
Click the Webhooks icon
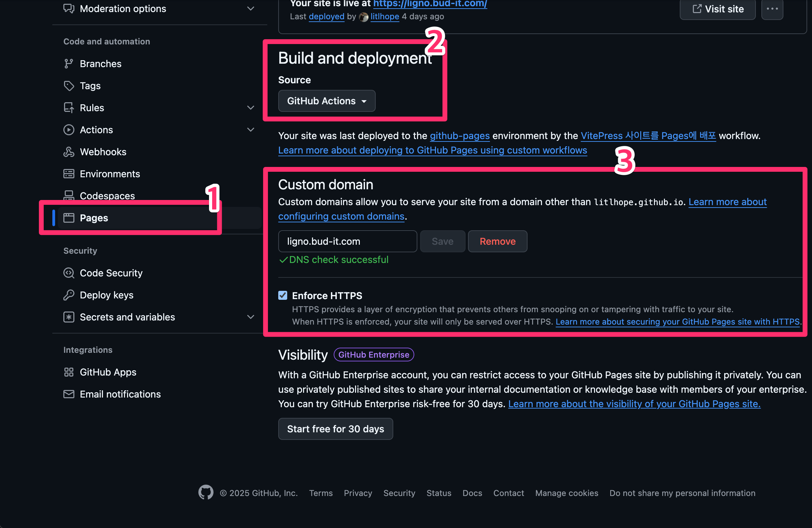click(x=69, y=152)
